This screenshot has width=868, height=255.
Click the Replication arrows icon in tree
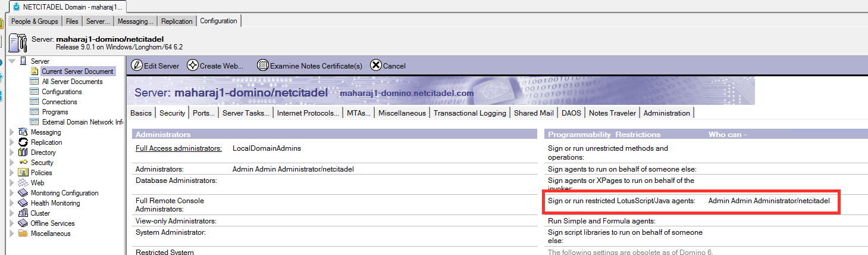[x=23, y=142]
